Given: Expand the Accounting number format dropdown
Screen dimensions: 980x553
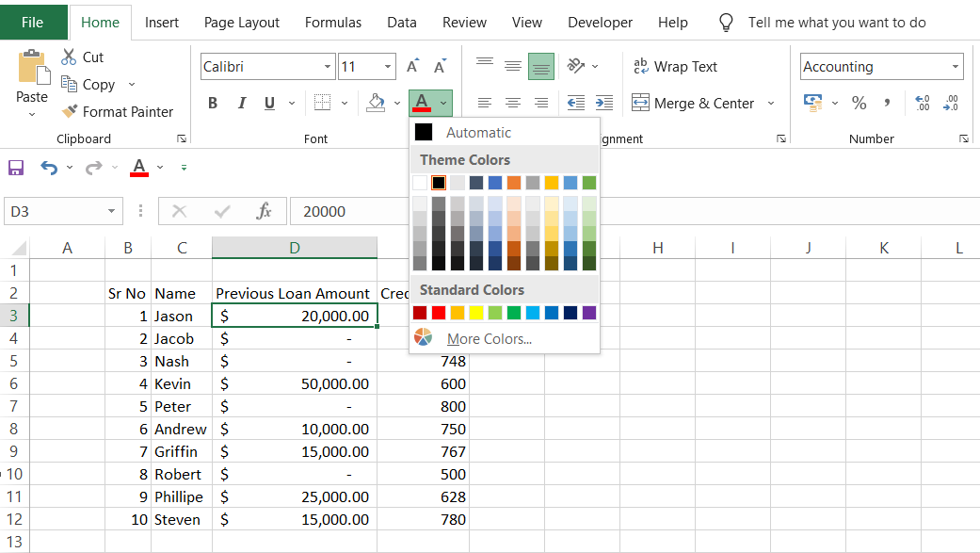Looking at the screenshot, I should (x=956, y=67).
